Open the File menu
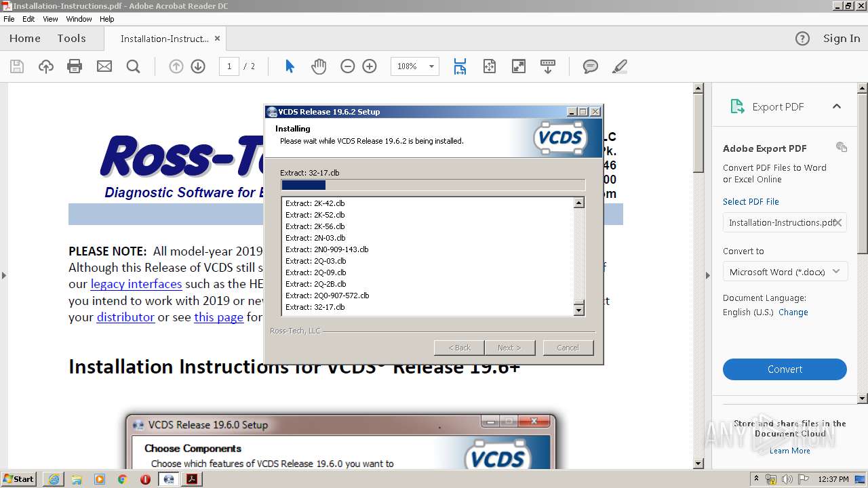Viewport: 868px width, 488px height. [x=9, y=19]
